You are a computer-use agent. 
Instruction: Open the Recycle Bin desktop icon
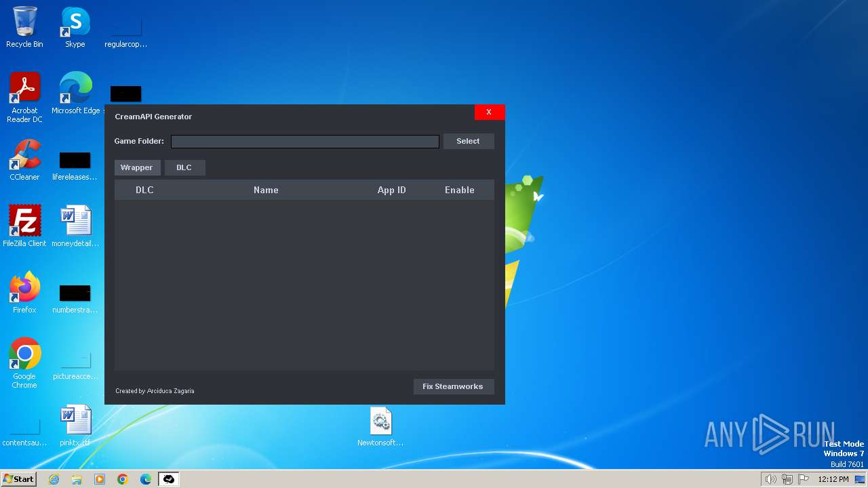click(x=24, y=27)
